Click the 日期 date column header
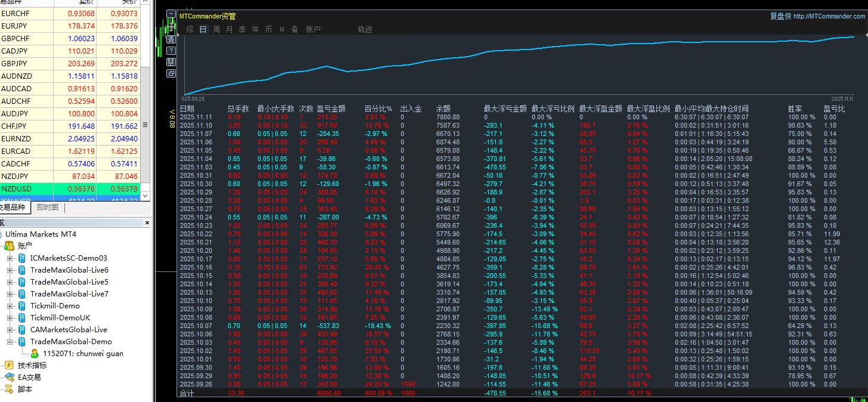The width and height of the screenshot is (868, 402). click(187, 109)
